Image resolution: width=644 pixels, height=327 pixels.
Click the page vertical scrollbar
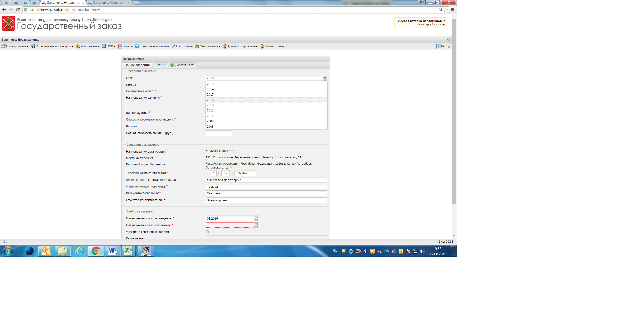tap(454, 112)
